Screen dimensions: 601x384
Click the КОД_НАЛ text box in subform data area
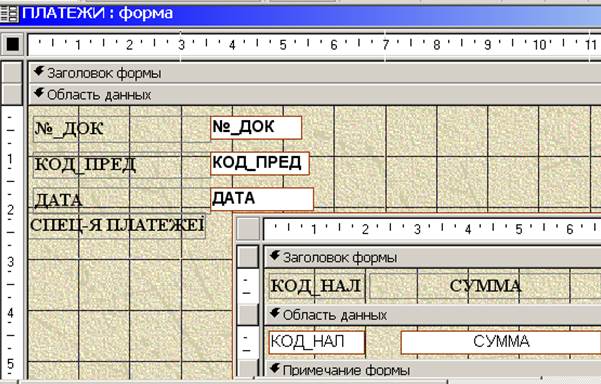tap(317, 342)
